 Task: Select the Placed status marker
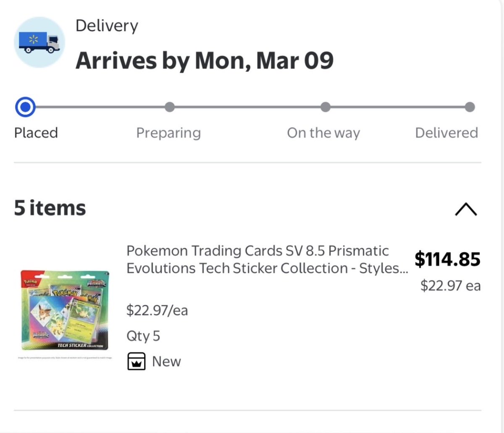pos(25,107)
